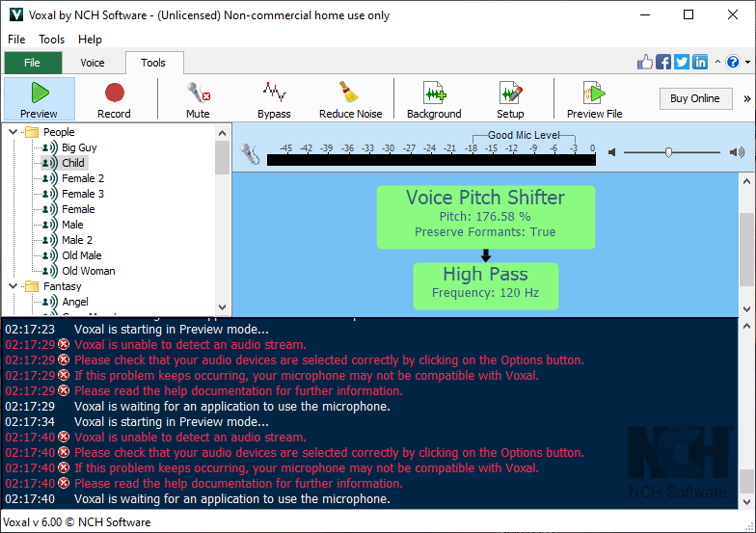756x533 pixels.
Task: Pick the Male 2 voice
Action: 77,240
